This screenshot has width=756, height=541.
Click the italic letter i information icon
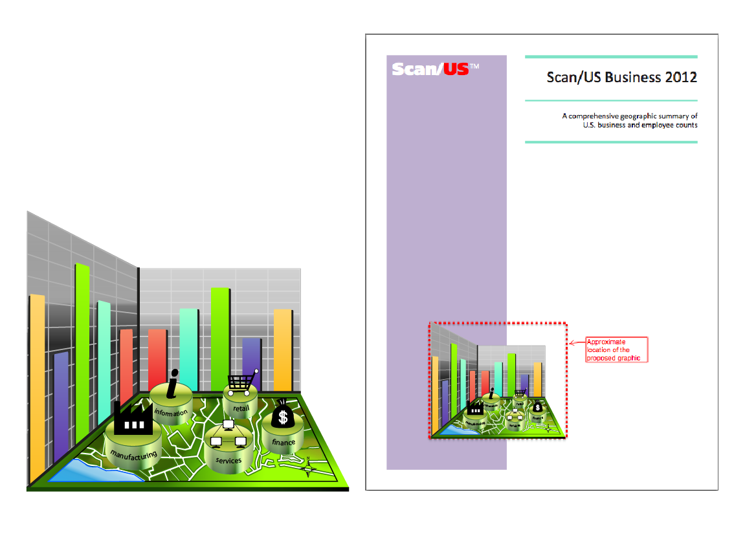point(173,384)
